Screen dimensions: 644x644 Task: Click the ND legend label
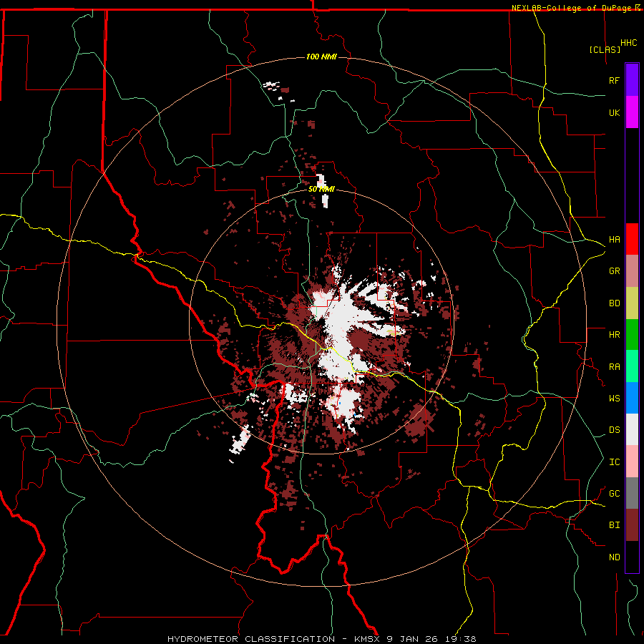point(614,557)
